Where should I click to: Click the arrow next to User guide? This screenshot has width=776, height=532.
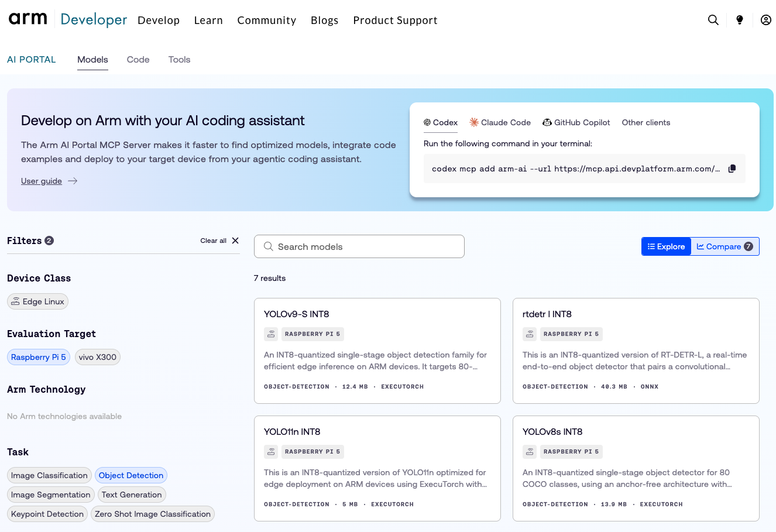tap(73, 181)
